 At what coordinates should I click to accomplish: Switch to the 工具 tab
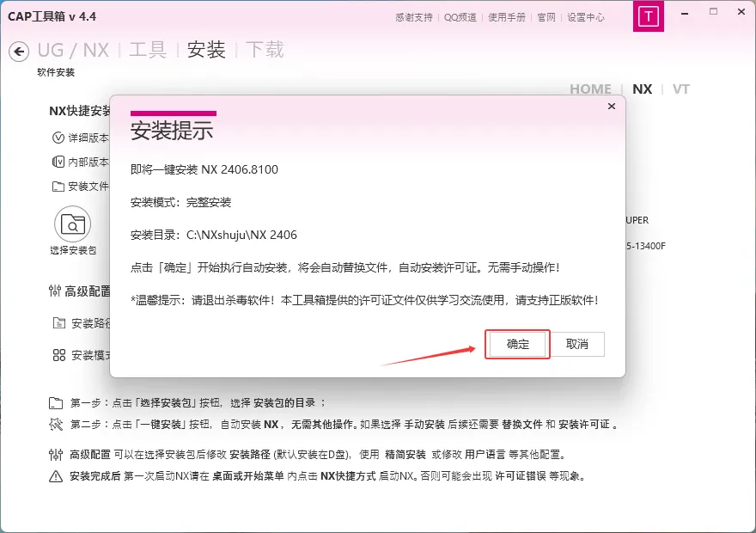(148, 50)
